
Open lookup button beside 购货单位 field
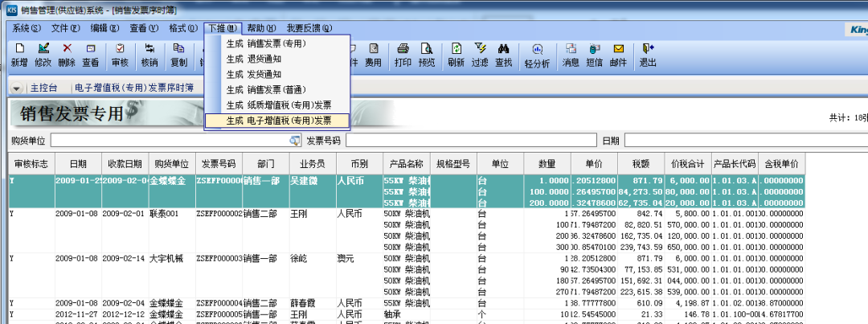[x=294, y=141]
